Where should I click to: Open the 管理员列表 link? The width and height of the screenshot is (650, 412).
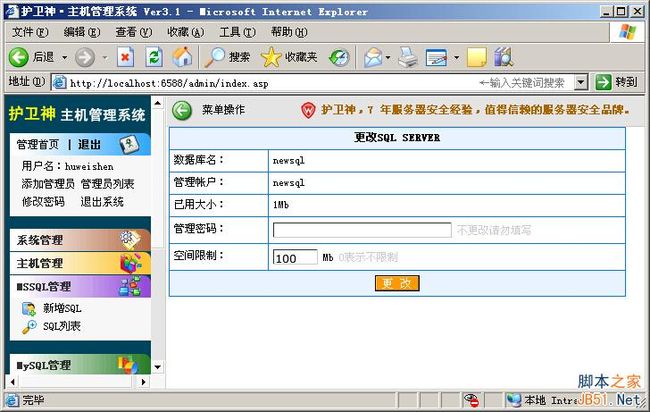(107, 184)
